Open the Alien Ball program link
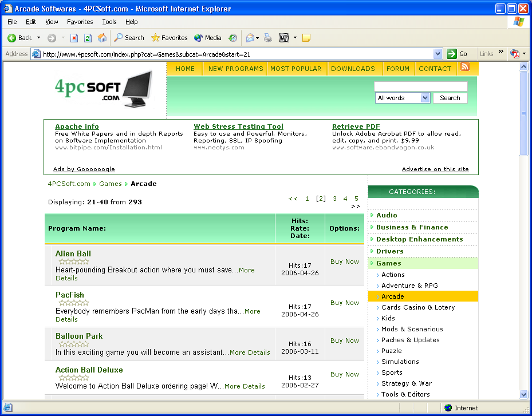The height and width of the screenshot is (416, 532). coord(73,253)
